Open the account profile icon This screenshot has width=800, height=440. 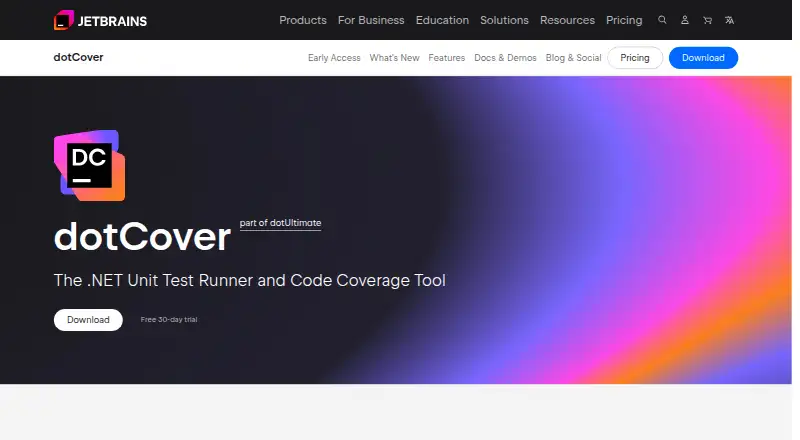click(x=685, y=20)
